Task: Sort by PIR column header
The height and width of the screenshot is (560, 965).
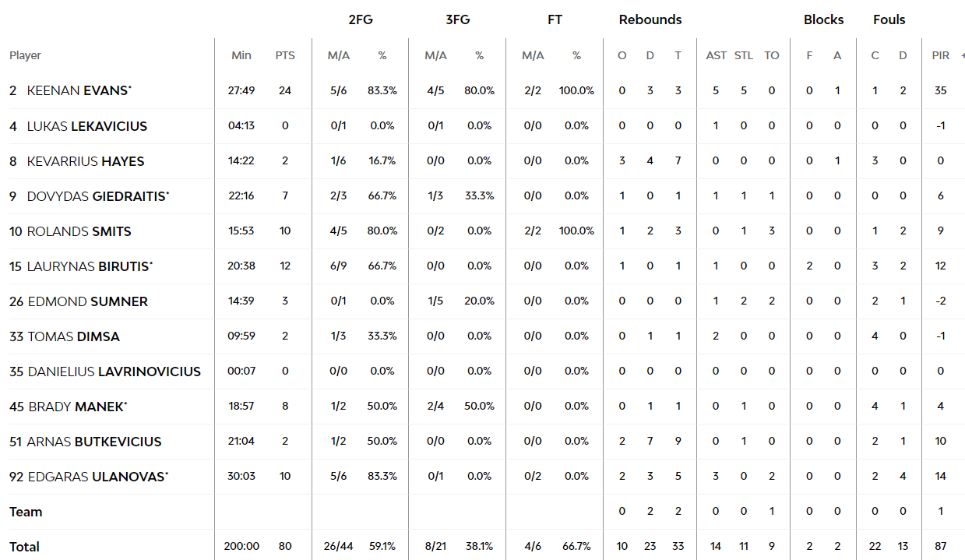Action: click(x=941, y=55)
